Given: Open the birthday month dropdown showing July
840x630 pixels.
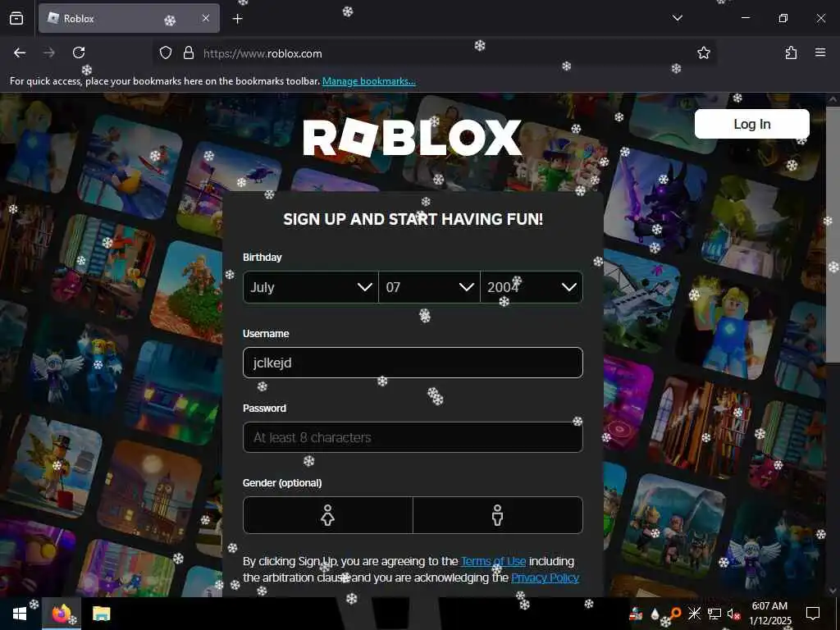Looking at the screenshot, I should click(x=311, y=287).
